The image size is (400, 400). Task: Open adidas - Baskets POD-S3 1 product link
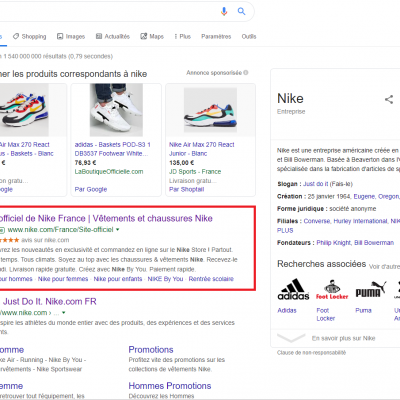coord(113,149)
